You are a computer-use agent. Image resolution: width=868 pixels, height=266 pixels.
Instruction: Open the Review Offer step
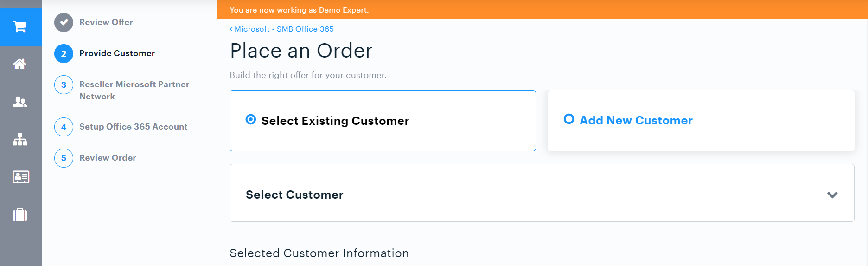[x=106, y=22]
